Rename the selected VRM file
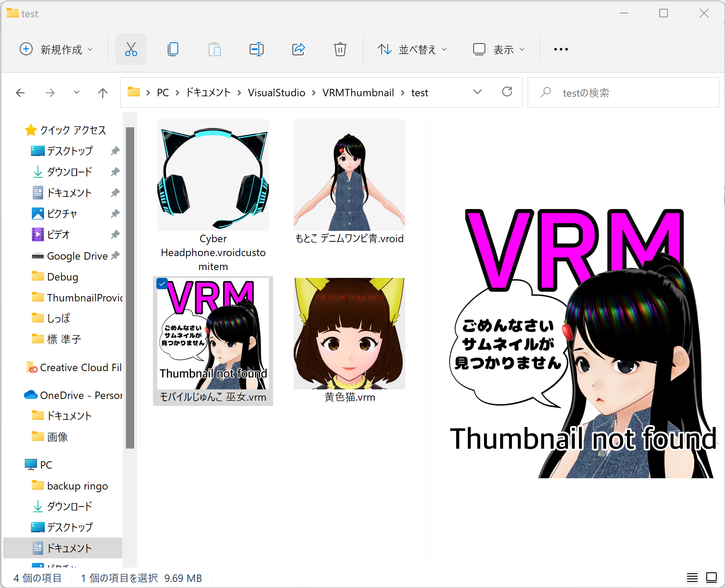The height and width of the screenshot is (588, 725). pyautogui.click(x=257, y=49)
